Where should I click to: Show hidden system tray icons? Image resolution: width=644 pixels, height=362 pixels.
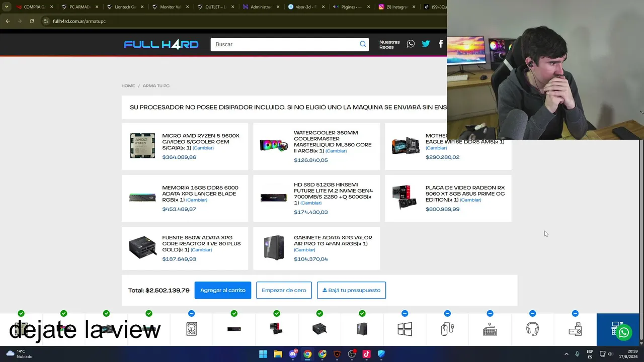coord(566,354)
